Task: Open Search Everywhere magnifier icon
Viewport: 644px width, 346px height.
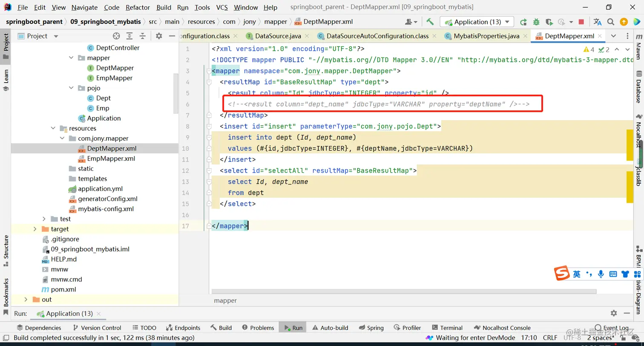Action: click(611, 22)
